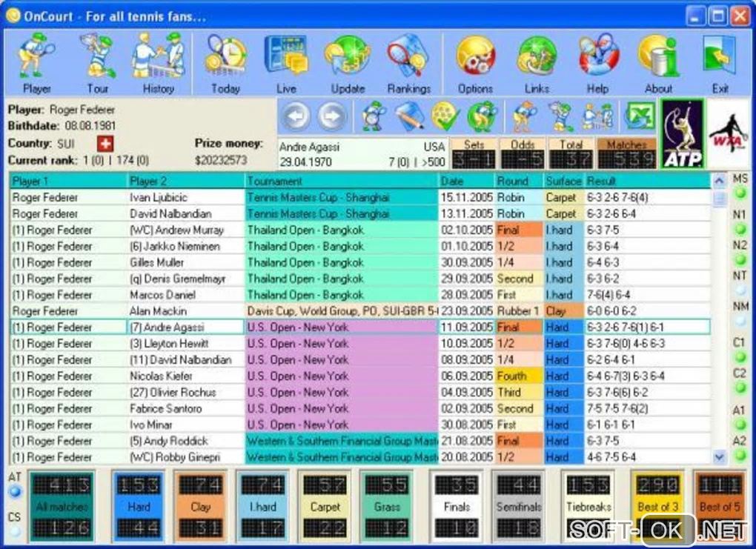Screen dimensions: 756x549
Task: Filter by Semifinals panel
Action: tap(519, 506)
